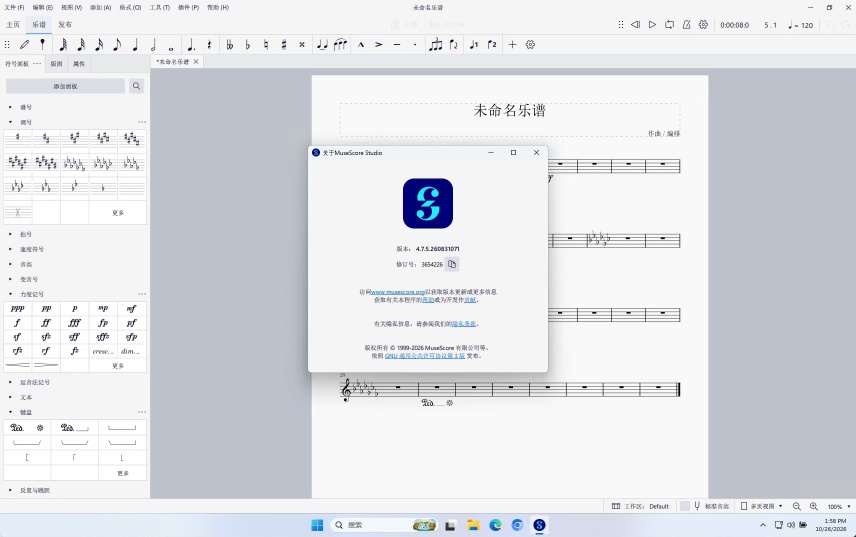
Task: Select voice 1
Action: pyautogui.click(x=473, y=45)
